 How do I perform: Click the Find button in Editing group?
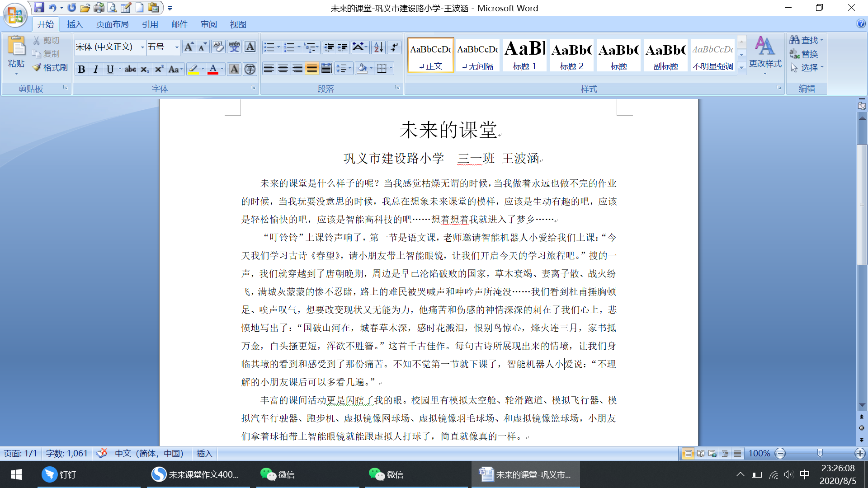click(806, 40)
